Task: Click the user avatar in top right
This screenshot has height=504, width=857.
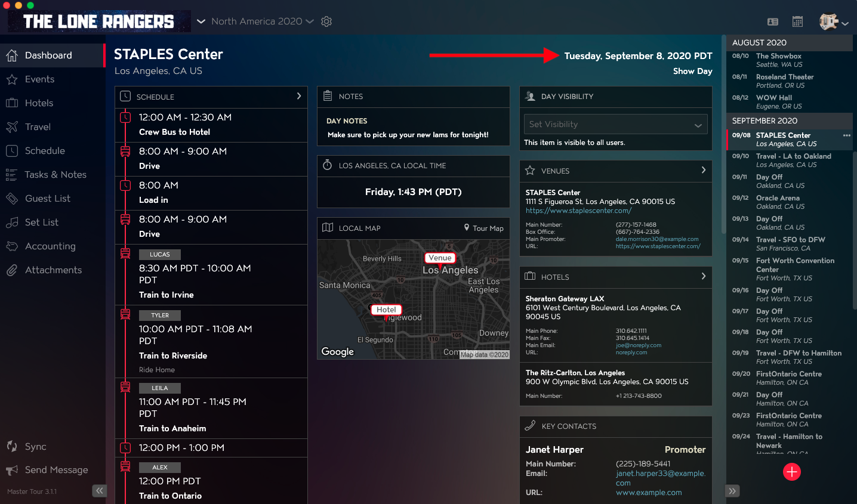Action: 829,22
